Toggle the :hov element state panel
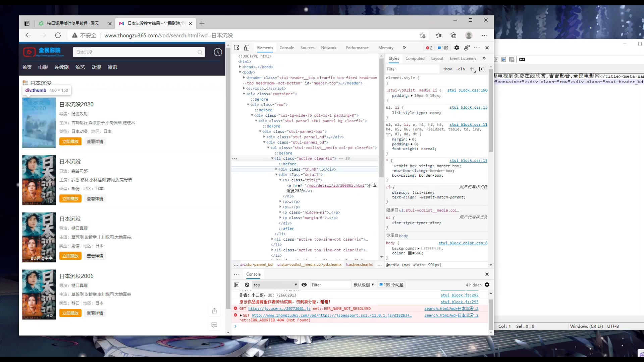644x362 pixels. 447,69
